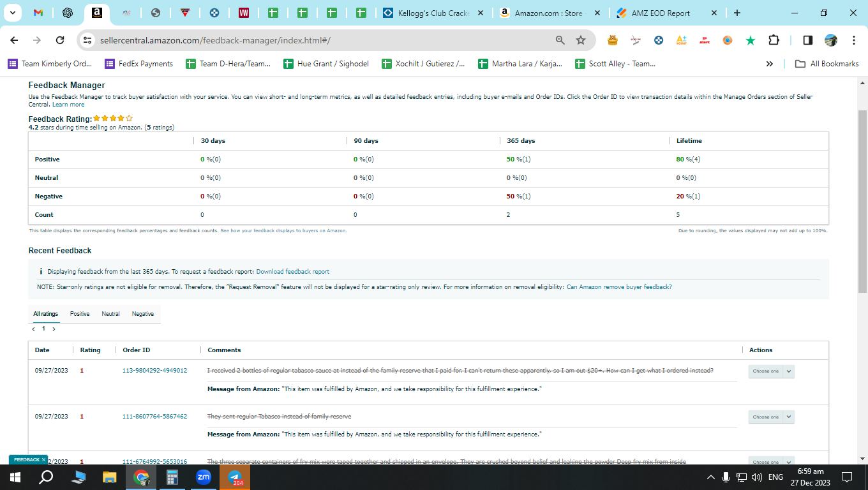Expand hidden bookmarks chevron

(770, 64)
